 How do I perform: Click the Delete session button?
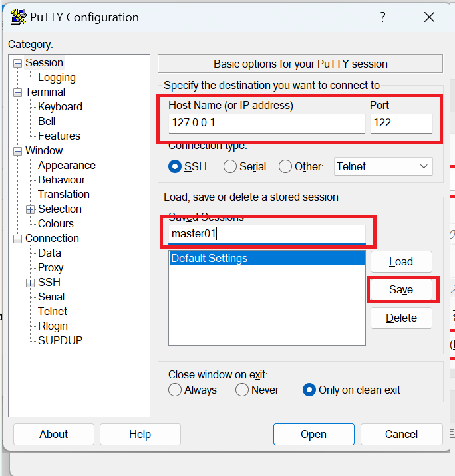(x=401, y=318)
